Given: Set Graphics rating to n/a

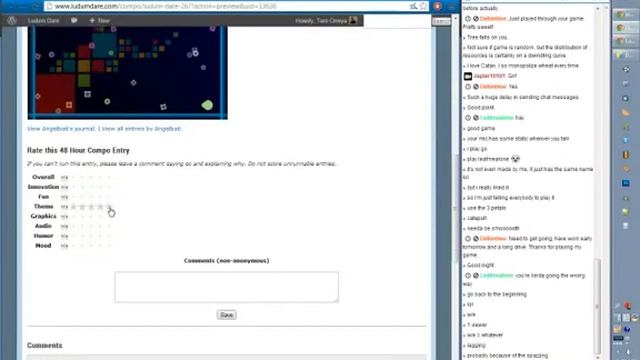Looking at the screenshot, I should point(64,217).
